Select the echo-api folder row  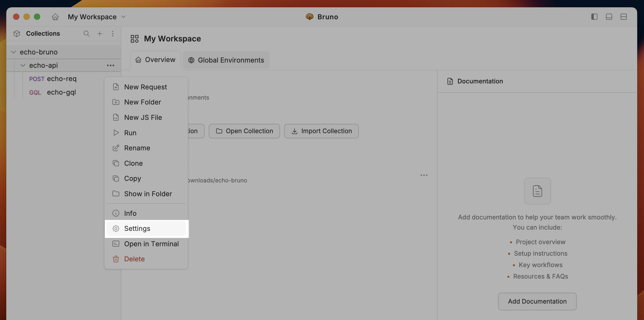(x=64, y=65)
